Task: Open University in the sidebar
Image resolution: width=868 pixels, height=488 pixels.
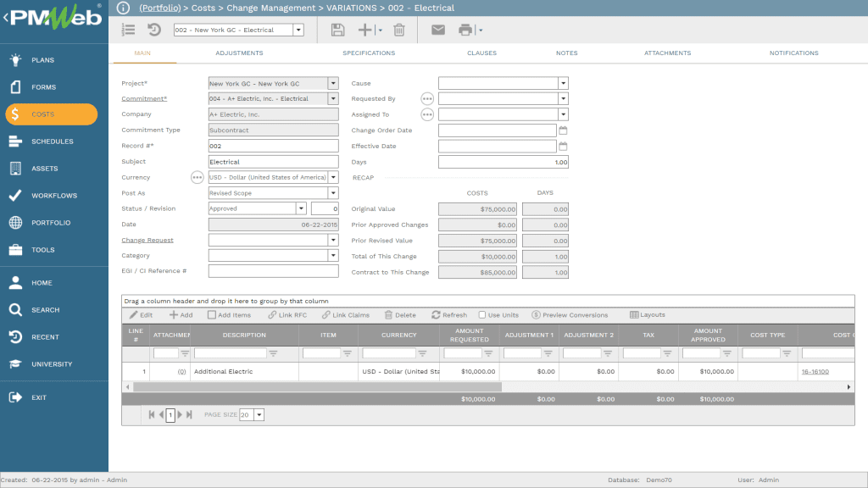Action: click(53, 364)
